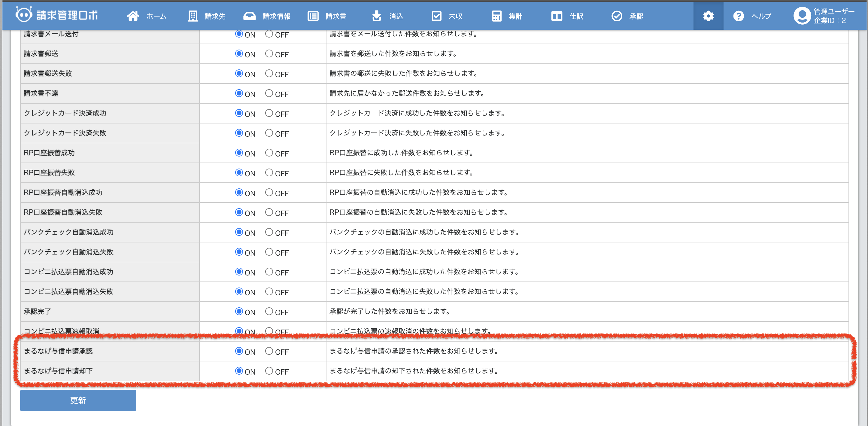868x426 pixels.
Task: Open the 仕訳 menu label
Action: (x=576, y=16)
